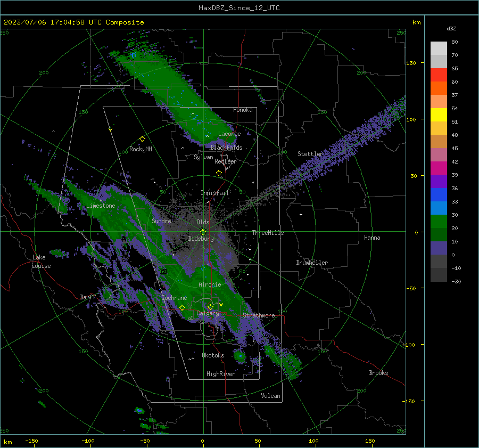The width and height of the screenshot is (479, 448).
Task: Select the radar site diamond at Didsbury center
Action: tap(203, 232)
